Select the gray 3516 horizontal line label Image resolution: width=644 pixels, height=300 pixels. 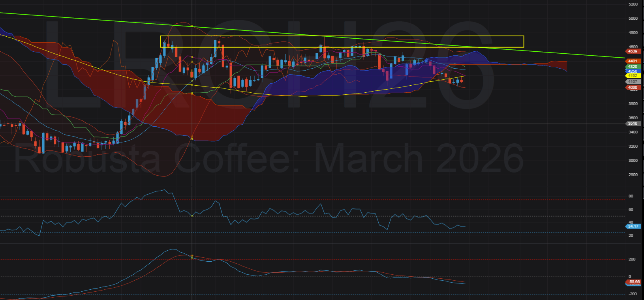pos(633,124)
